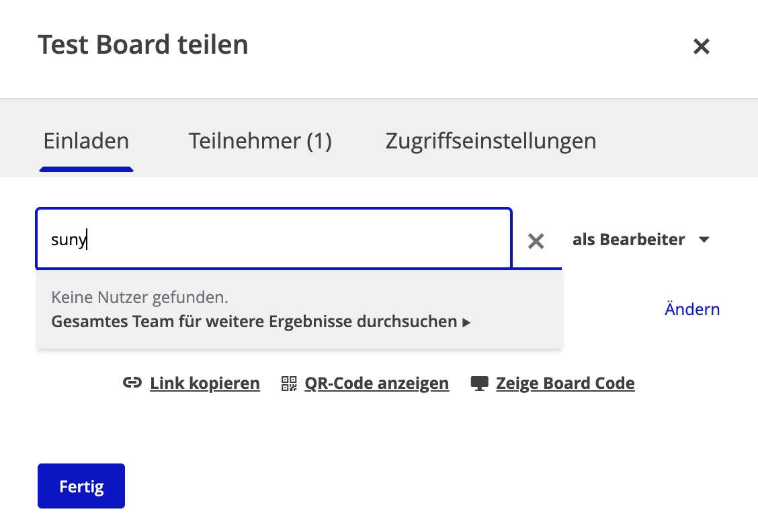The width and height of the screenshot is (758, 532).
Task: Click the 'Test Board teilen' dialog title
Action: coord(143,45)
